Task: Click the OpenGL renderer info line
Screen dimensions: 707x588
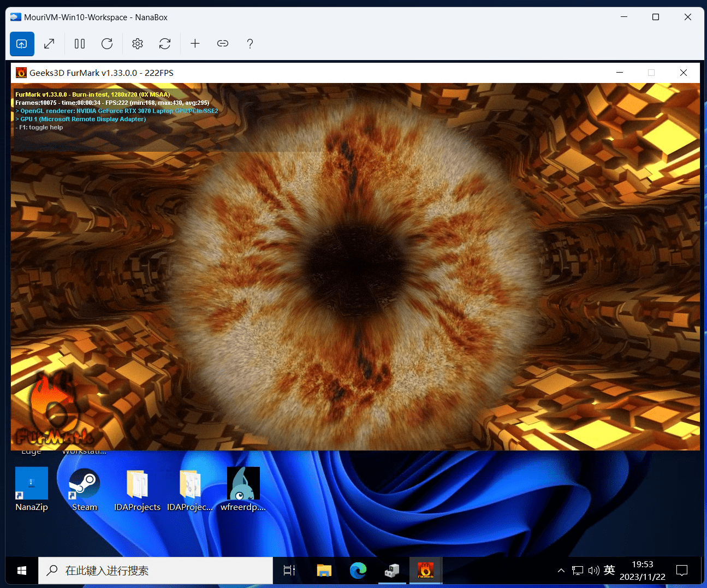Action: 117,111
